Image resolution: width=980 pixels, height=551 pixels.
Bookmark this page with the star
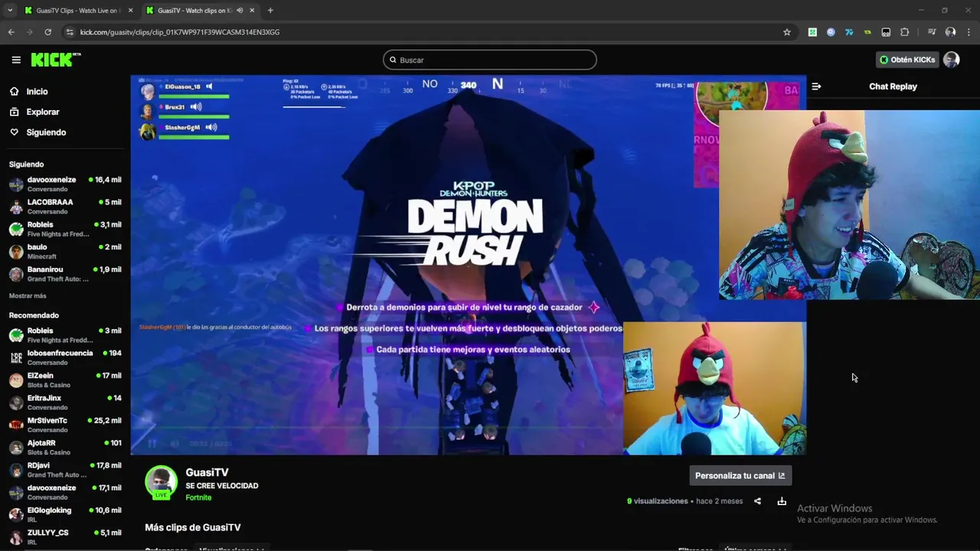(786, 32)
